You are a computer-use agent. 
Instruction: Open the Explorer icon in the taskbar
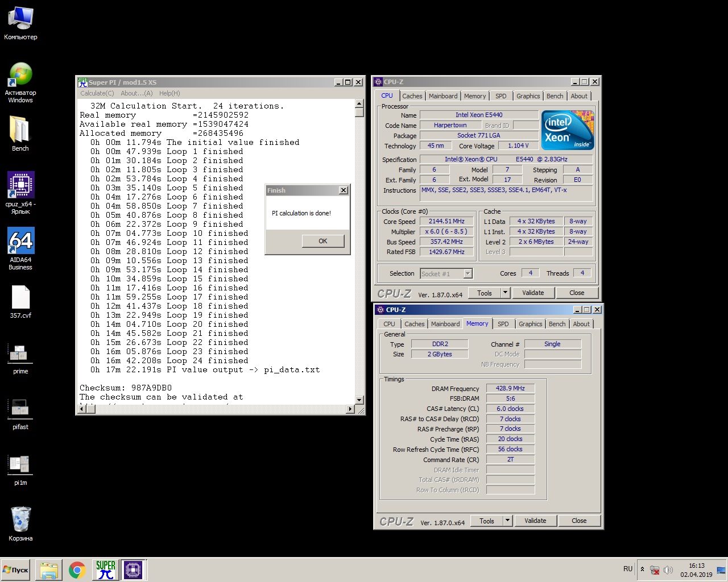tap(49, 569)
